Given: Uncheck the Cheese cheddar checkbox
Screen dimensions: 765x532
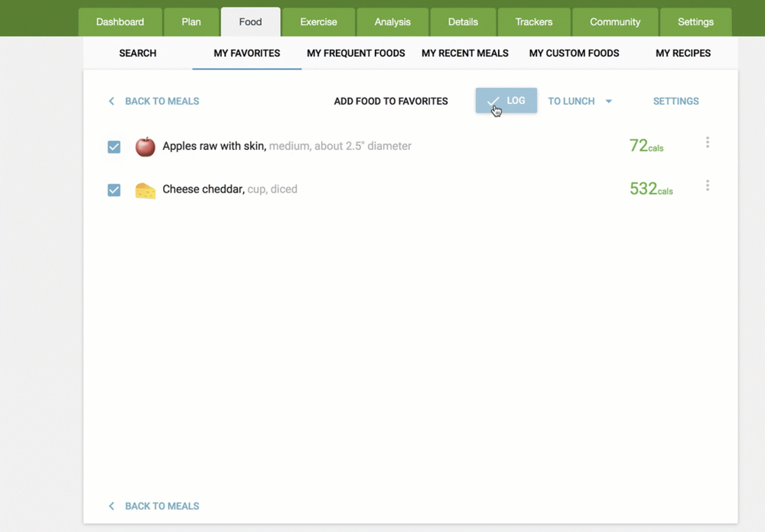Looking at the screenshot, I should pos(114,190).
